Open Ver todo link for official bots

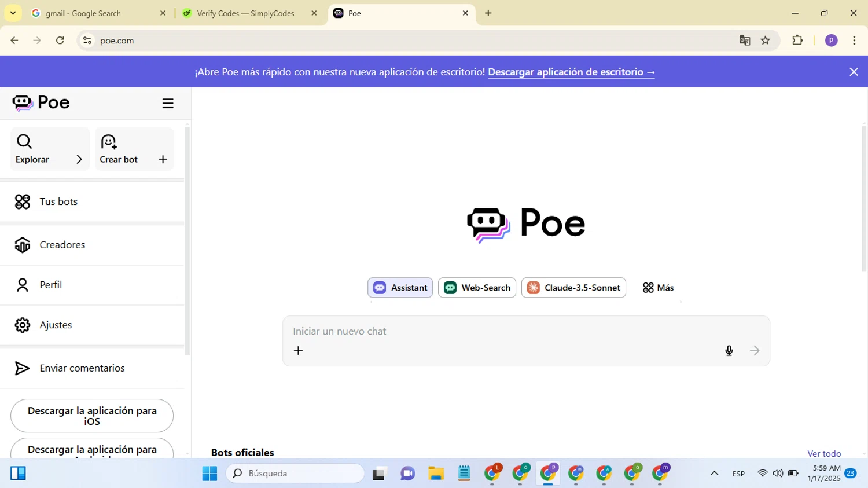pyautogui.click(x=824, y=453)
